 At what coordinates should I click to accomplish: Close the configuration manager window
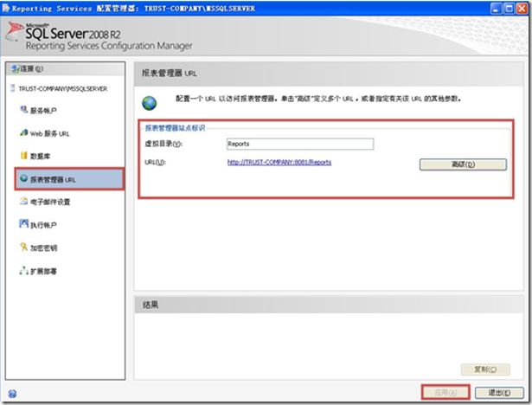tap(522, 8)
